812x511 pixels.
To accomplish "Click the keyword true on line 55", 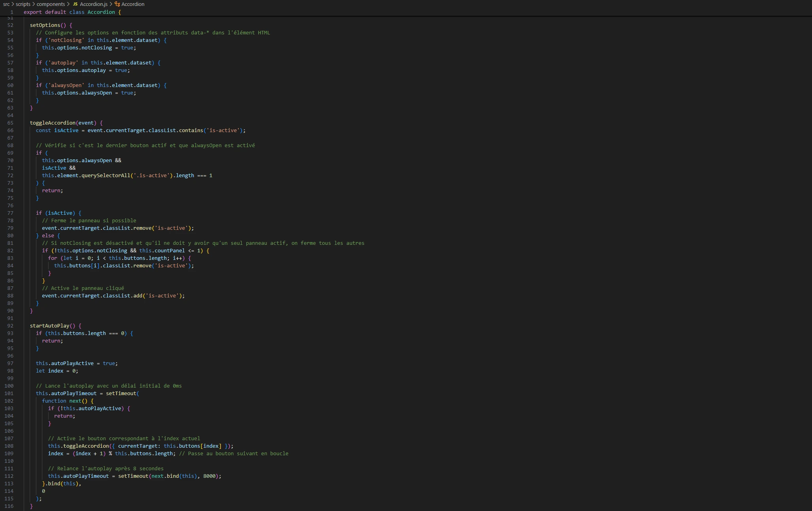I will tap(128, 47).
